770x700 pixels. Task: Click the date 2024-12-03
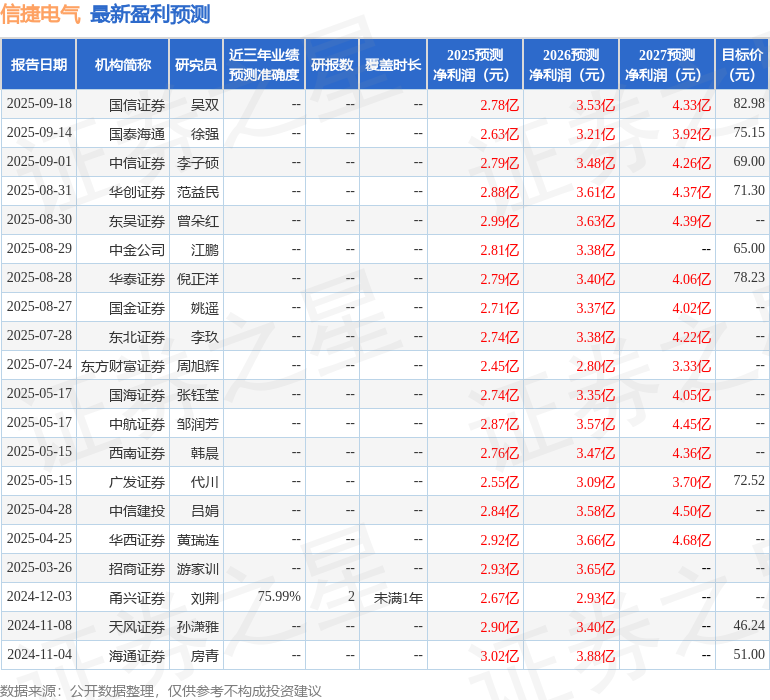pos(39,596)
